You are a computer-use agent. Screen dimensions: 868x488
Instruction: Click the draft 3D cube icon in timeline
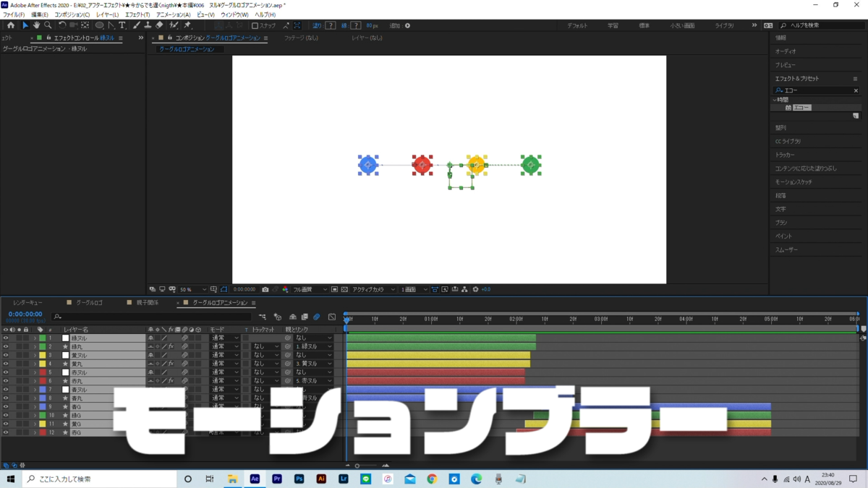pos(277,317)
